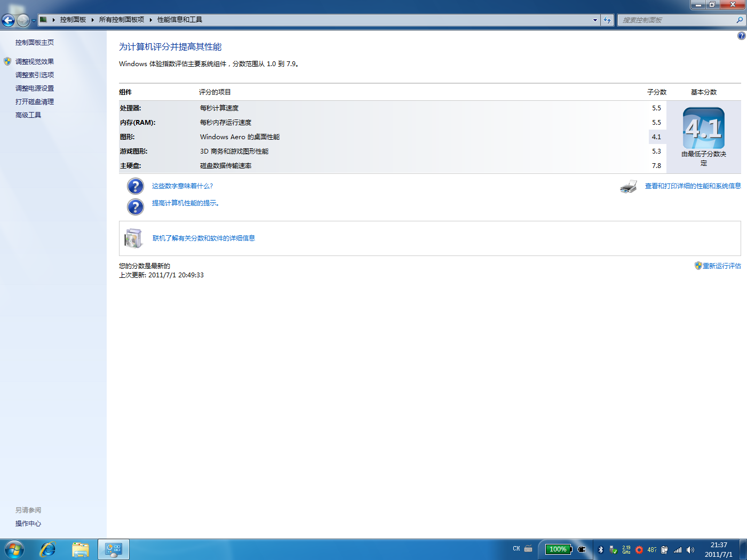Click the refresh button beside address bar
Screen dimensions: 747x560
pyautogui.click(x=607, y=20)
